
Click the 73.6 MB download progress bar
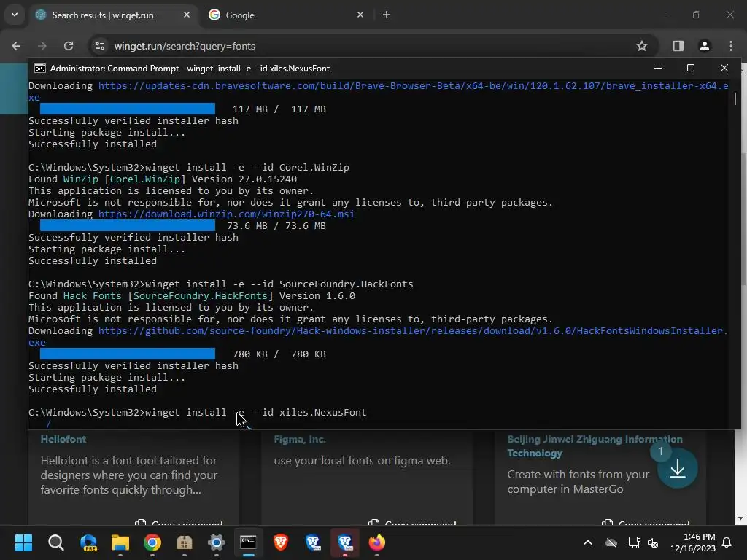(x=127, y=226)
